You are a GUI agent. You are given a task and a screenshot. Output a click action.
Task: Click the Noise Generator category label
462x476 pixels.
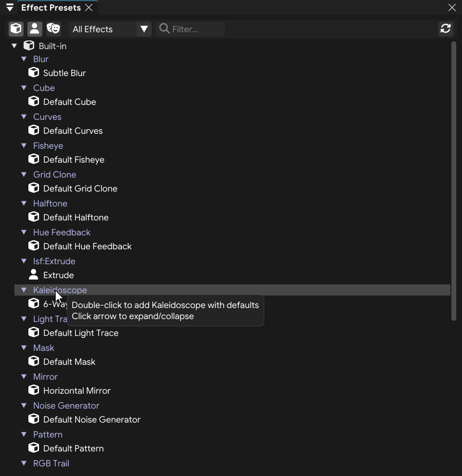[x=66, y=406]
